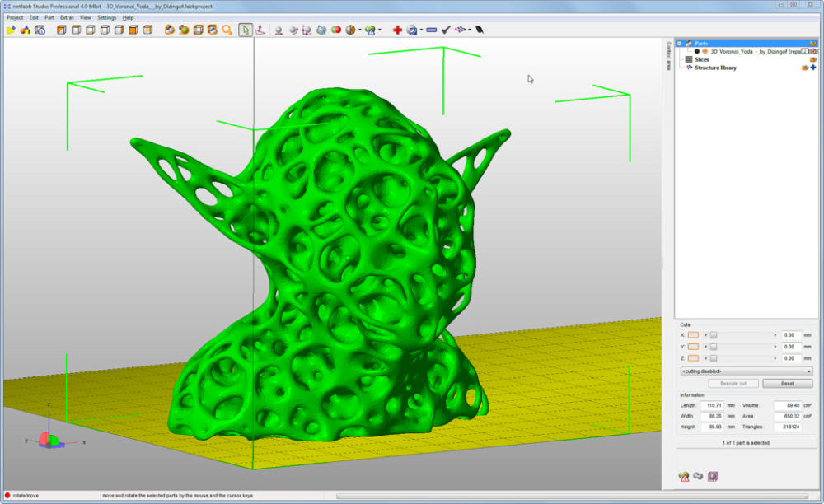Screen dimensions: 824x504
Task: Click the Z cut slider handle
Action: click(713, 358)
